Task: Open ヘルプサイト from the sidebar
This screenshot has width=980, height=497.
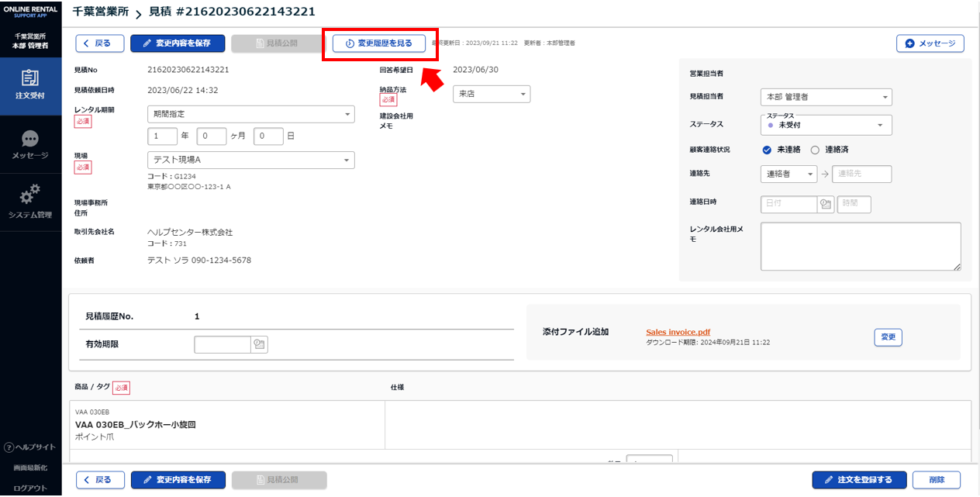Action: coord(30,447)
